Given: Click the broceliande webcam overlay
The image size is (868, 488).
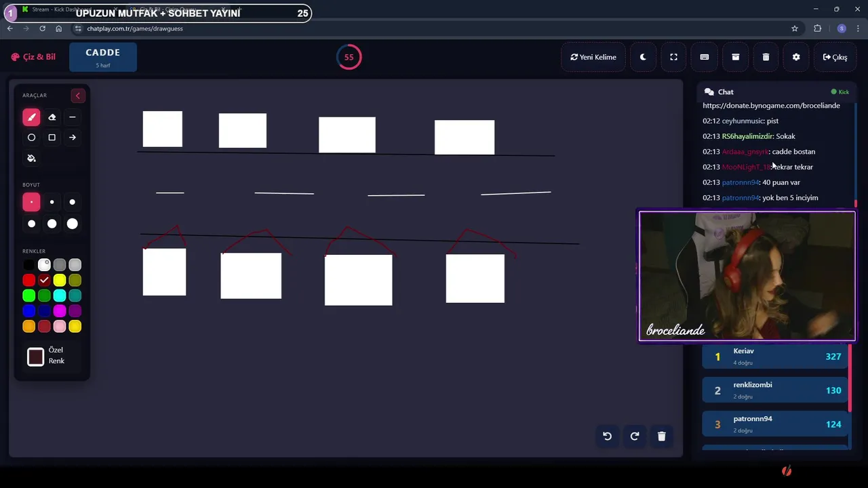Looking at the screenshot, I should tap(747, 276).
